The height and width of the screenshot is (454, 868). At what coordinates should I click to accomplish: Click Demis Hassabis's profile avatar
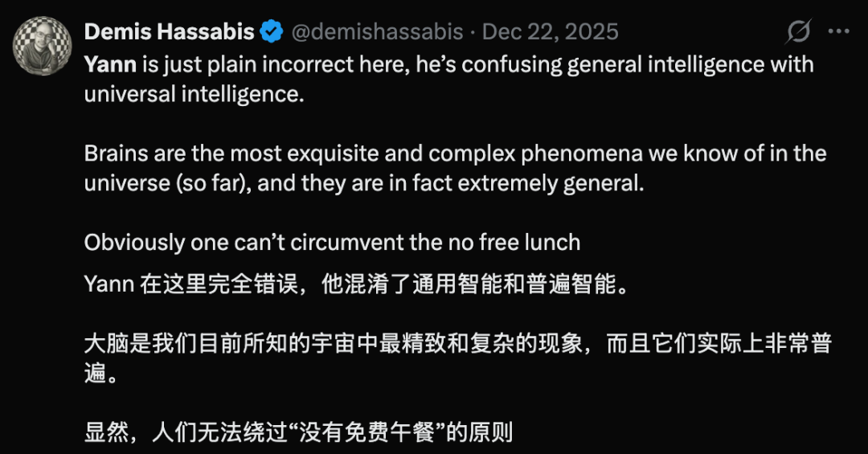click(42, 46)
